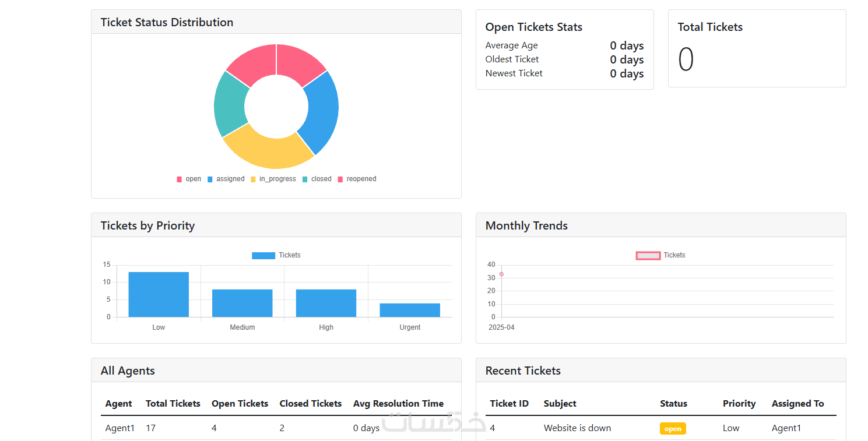Select the High priority bar
Viewport: 868px width, 441px height.
(x=326, y=303)
